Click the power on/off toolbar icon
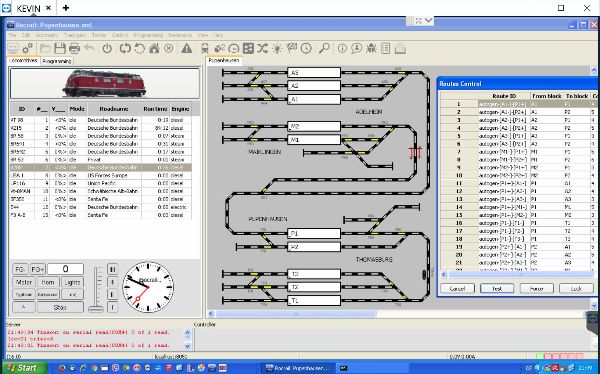 [x=107, y=49]
